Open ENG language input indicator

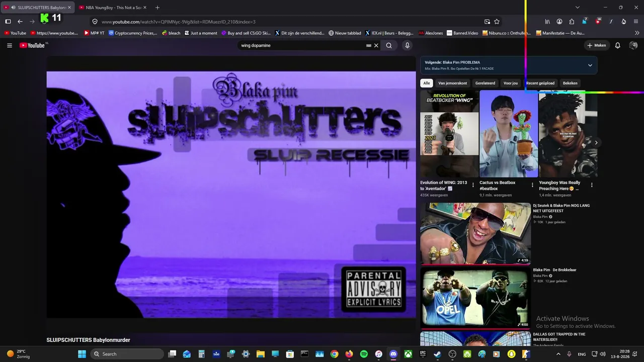(x=582, y=354)
